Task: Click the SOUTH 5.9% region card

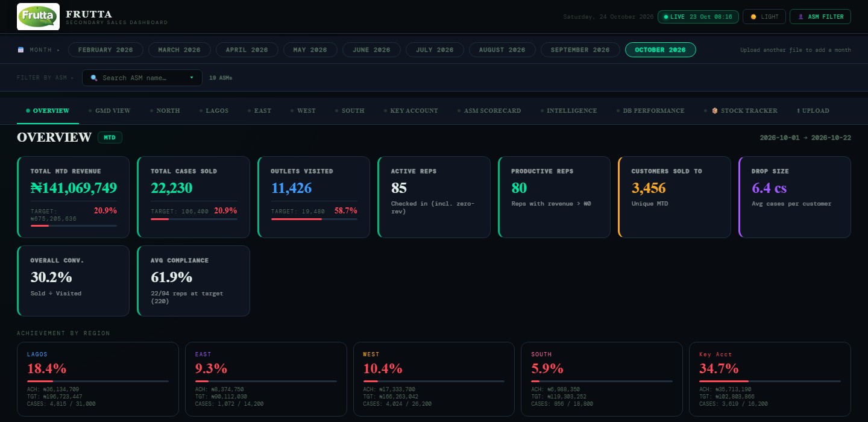Action: pos(602,379)
